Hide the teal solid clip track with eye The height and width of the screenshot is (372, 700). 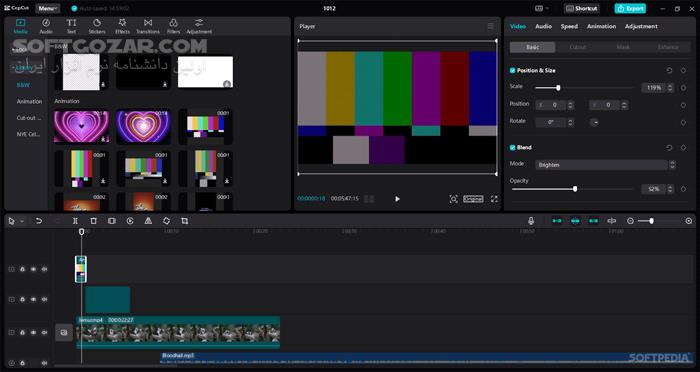(x=33, y=300)
